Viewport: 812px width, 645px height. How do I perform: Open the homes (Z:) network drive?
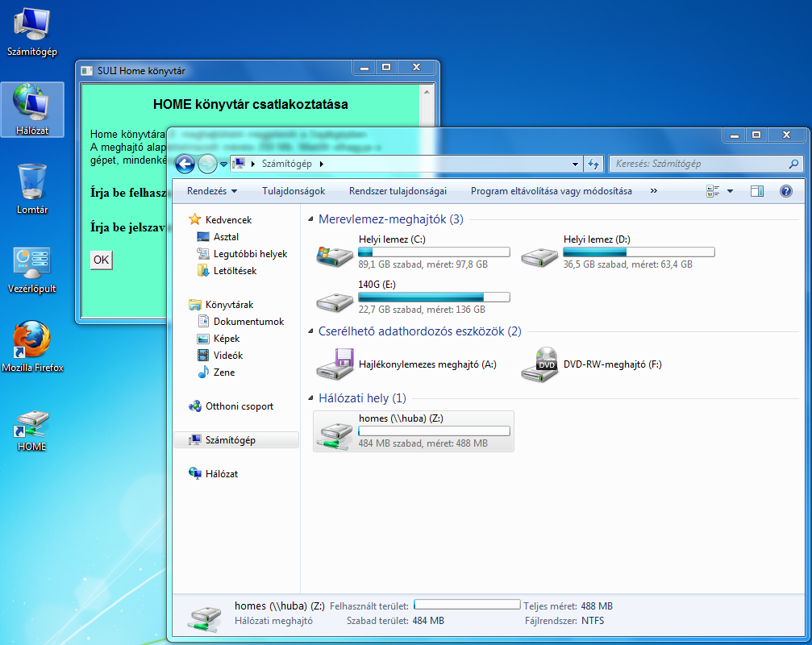pyautogui.click(x=413, y=431)
